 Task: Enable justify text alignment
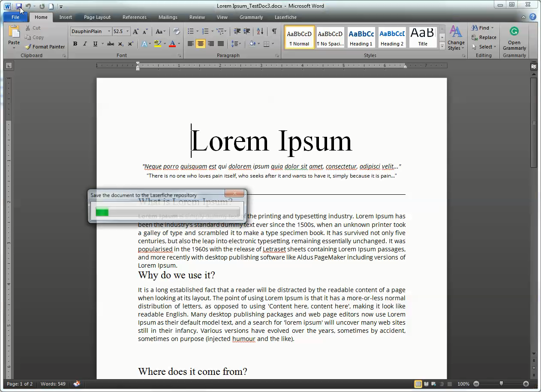(221, 44)
